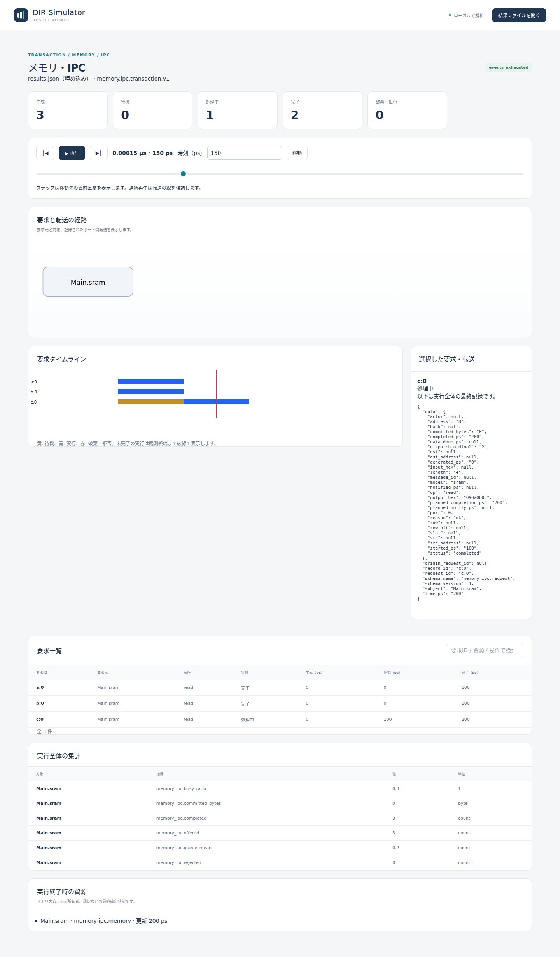Click request b:0 in the request list

(x=280, y=704)
